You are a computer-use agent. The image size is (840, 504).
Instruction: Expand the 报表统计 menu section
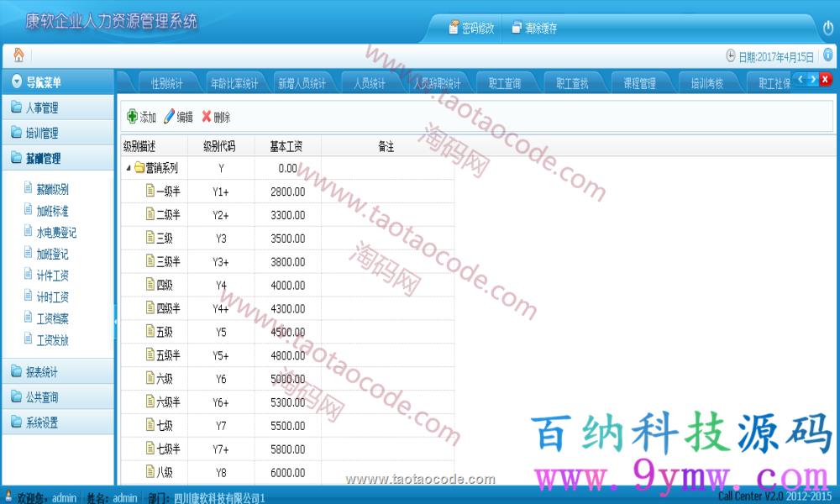(42, 371)
